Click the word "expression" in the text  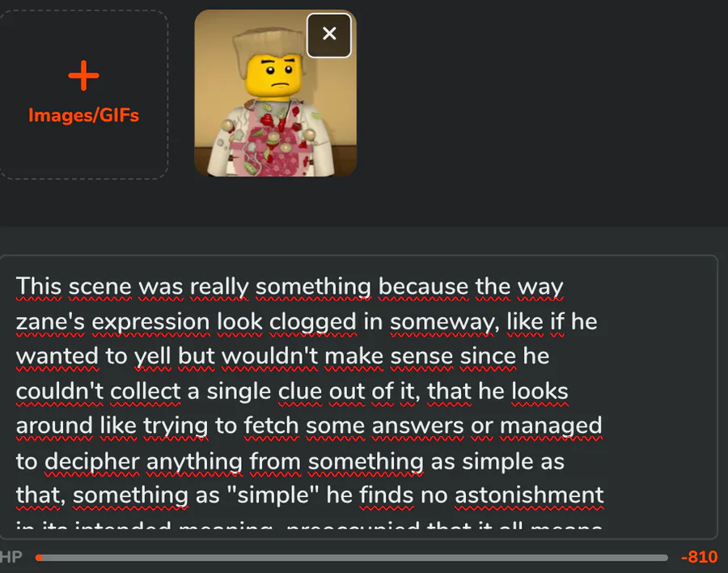tap(150, 321)
